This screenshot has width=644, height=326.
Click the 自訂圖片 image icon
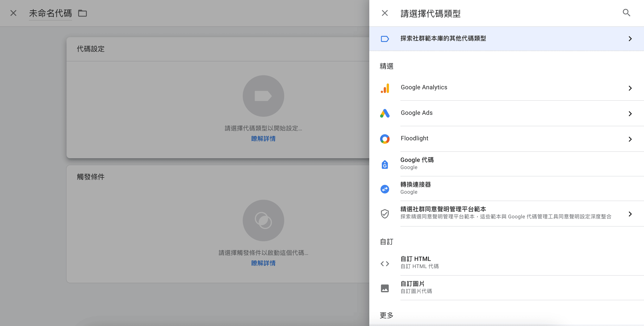point(385,288)
